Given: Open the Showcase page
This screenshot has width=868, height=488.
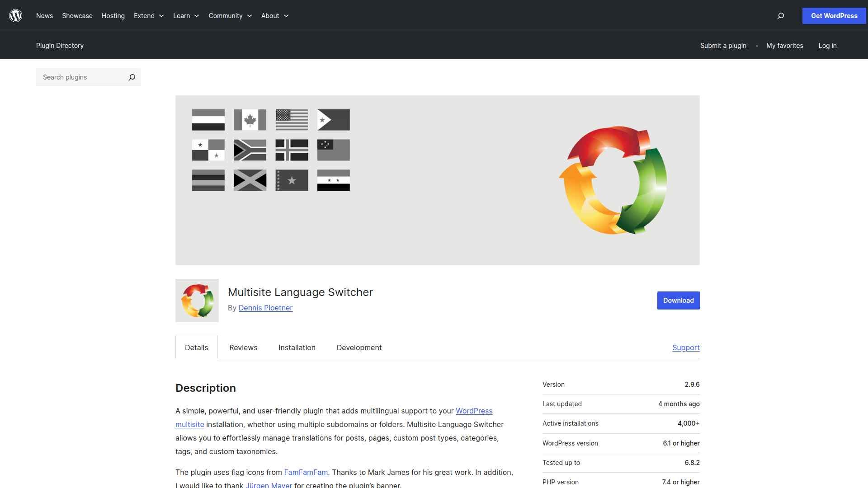Looking at the screenshot, I should [77, 16].
